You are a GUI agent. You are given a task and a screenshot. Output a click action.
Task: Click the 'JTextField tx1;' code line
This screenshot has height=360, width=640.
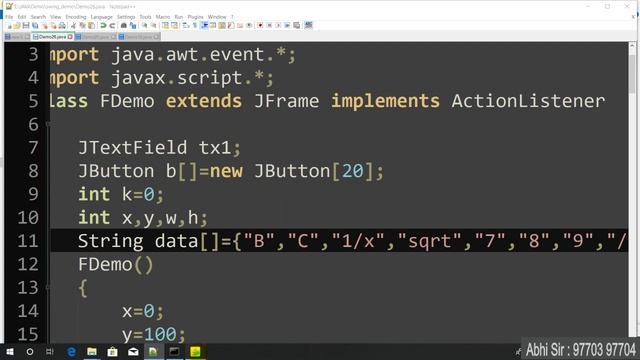(160, 148)
